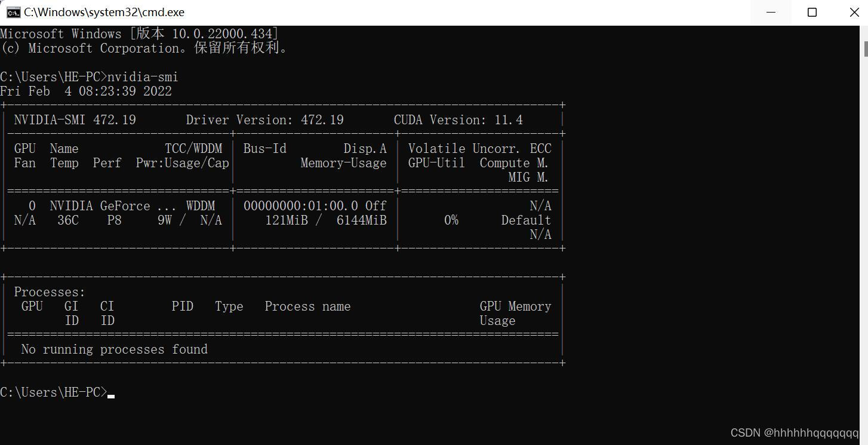Click the 121MiB memory used value
Image resolution: width=868 pixels, height=445 pixels.
[x=287, y=220]
